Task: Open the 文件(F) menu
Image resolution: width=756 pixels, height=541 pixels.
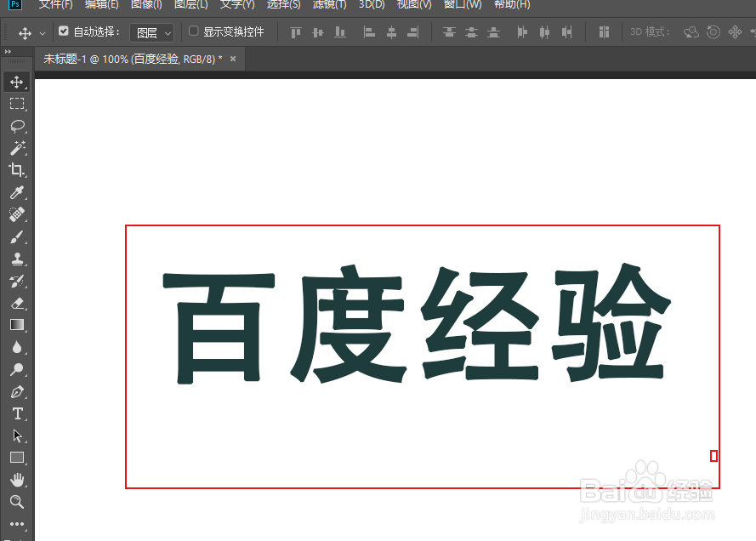Action: (55, 4)
